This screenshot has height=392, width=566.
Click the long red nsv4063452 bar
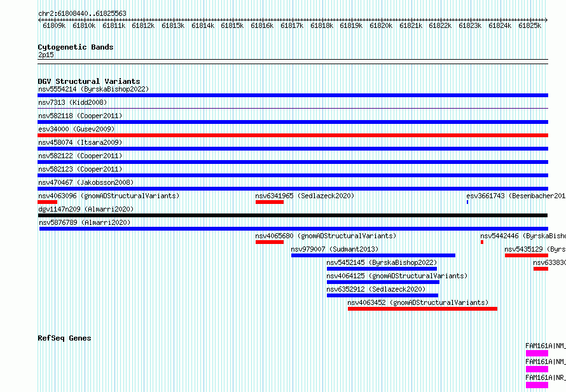point(422,309)
